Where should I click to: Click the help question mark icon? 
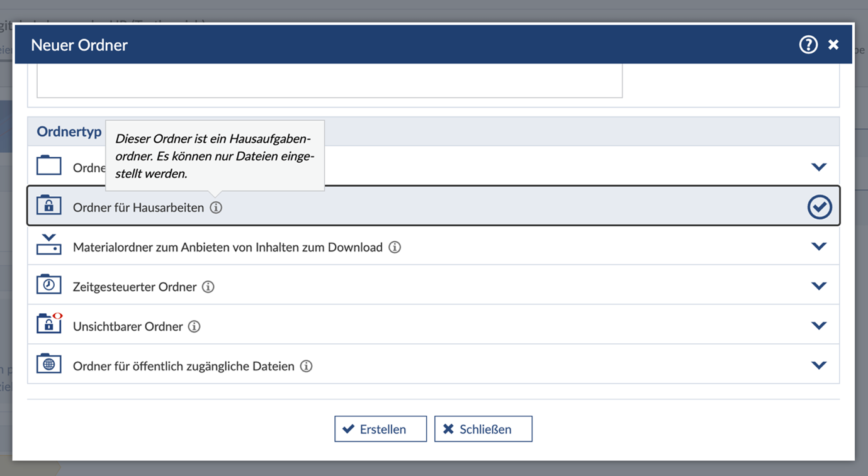pyautogui.click(x=808, y=45)
